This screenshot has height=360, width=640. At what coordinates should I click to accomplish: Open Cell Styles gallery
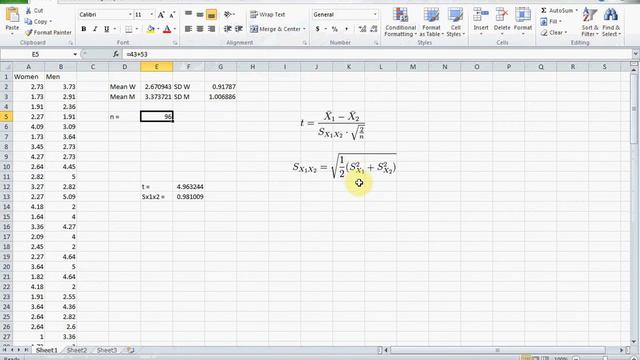456,23
